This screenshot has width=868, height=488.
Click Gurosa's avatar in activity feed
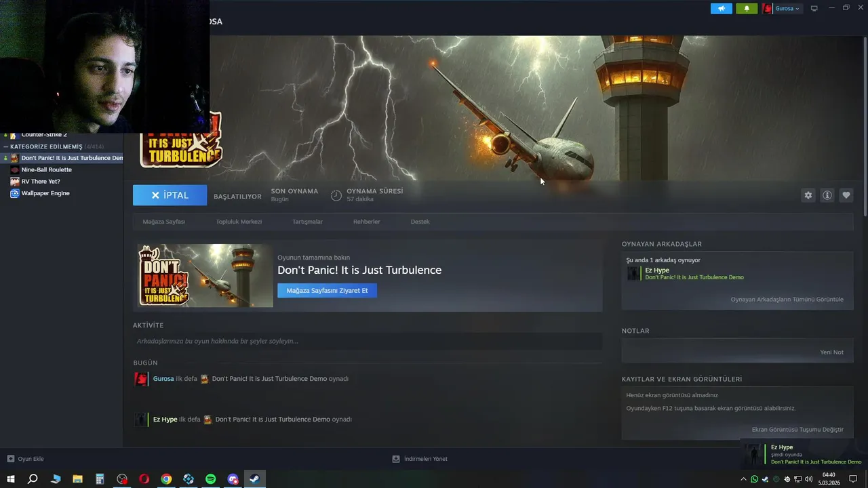141,379
